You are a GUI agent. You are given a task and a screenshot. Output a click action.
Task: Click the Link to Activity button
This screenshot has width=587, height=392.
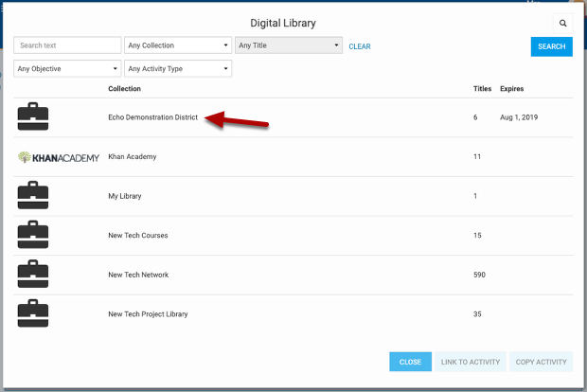click(470, 362)
